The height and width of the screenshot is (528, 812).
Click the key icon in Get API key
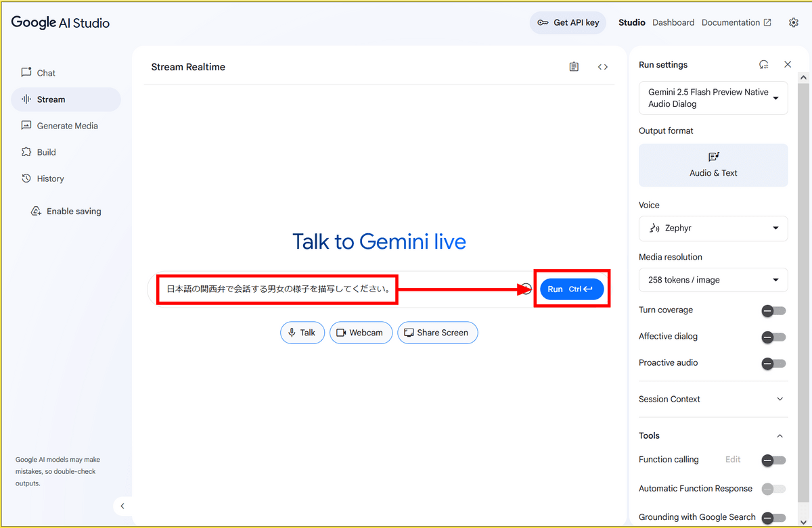(x=543, y=22)
